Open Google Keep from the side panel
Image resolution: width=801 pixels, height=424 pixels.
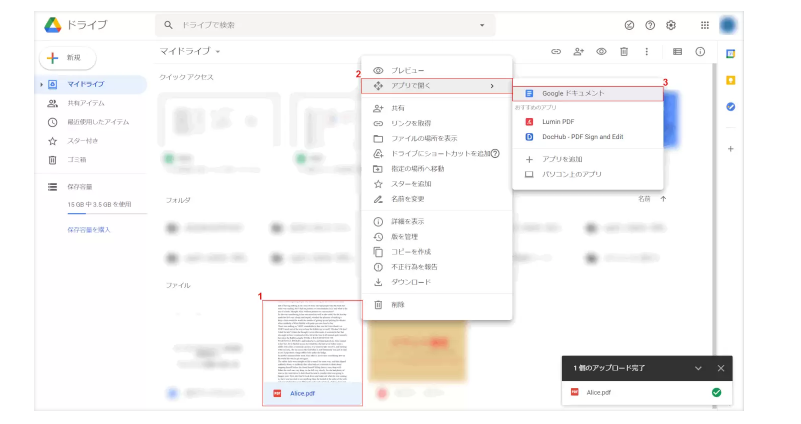[x=731, y=80]
